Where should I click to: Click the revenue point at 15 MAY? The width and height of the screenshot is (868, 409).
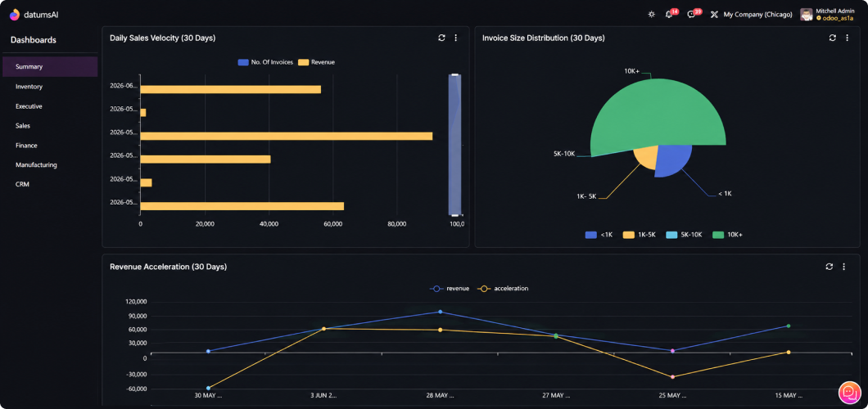(x=789, y=326)
